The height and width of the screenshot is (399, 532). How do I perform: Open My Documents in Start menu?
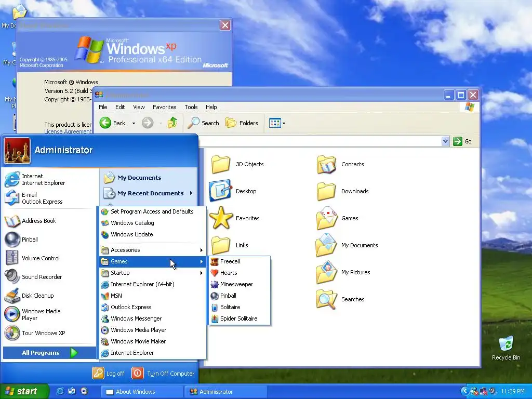click(x=149, y=178)
